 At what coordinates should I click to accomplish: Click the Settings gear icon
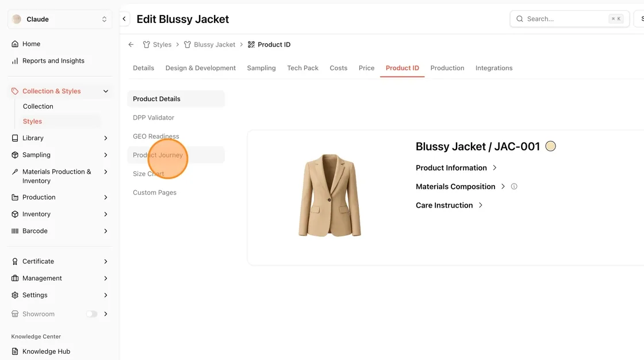coord(15,295)
